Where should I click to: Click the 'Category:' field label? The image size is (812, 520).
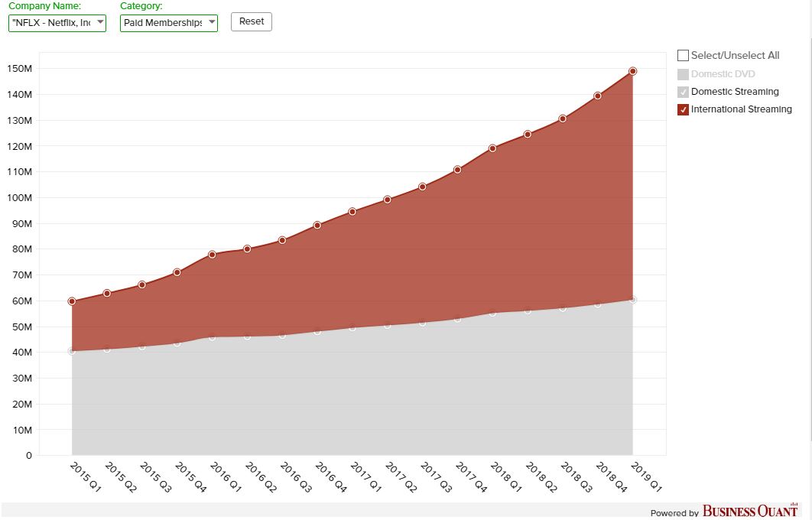click(x=141, y=6)
